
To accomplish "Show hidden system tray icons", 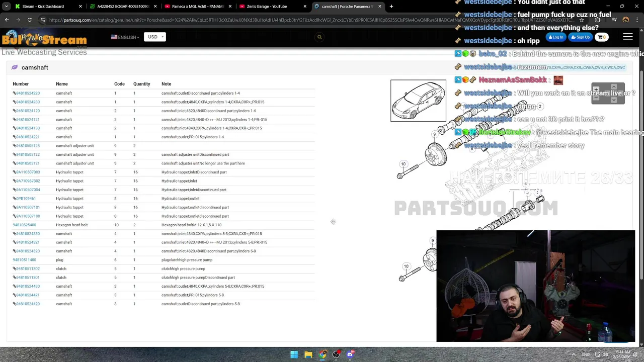I will point(574,354).
